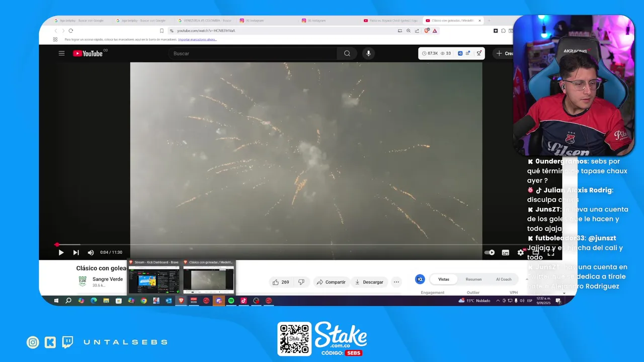This screenshot has width=644, height=362.
Task: Open the Brave Rewards triangle icon
Action: (x=435, y=31)
